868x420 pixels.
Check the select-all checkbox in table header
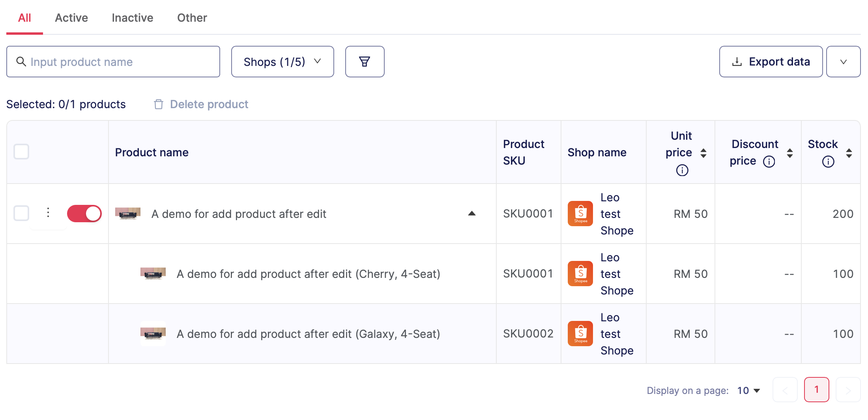point(21,152)
